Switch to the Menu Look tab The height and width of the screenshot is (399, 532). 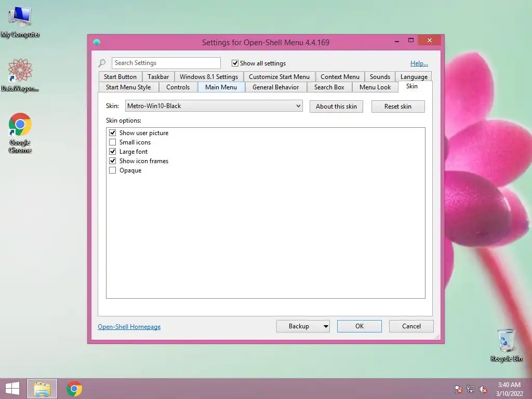375,87
